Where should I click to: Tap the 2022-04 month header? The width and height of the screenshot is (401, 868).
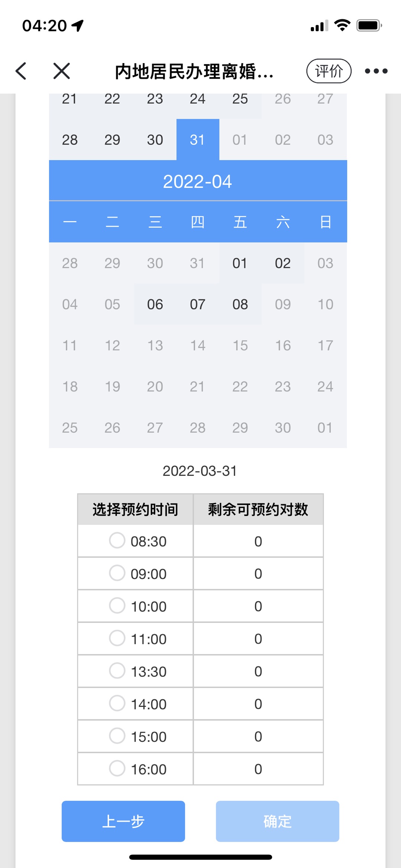point(198,181)
